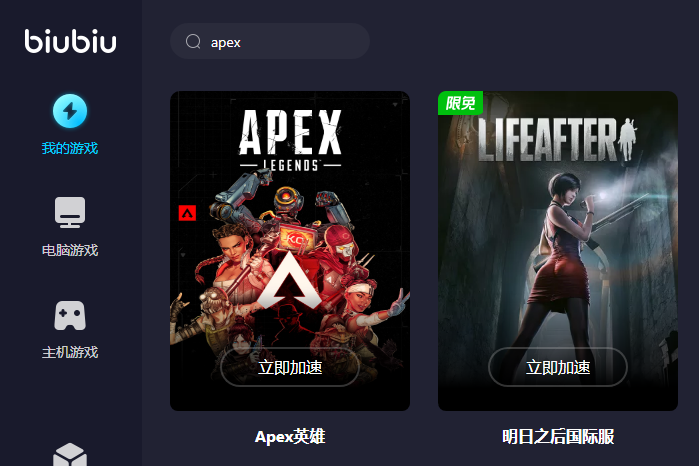The image size is (699, 466).
Task: Select the monitor icon for PC games
Action: [x=70, y=212]
